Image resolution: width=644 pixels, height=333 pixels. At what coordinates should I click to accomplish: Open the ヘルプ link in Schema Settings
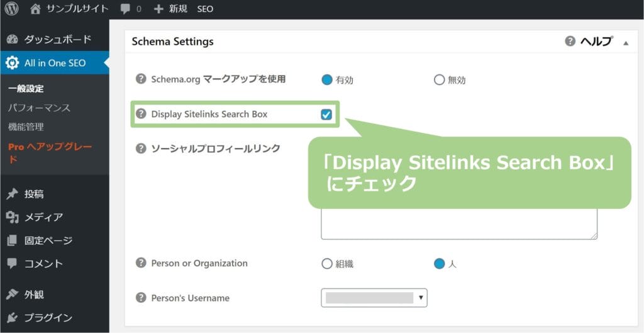click(596, 41)
